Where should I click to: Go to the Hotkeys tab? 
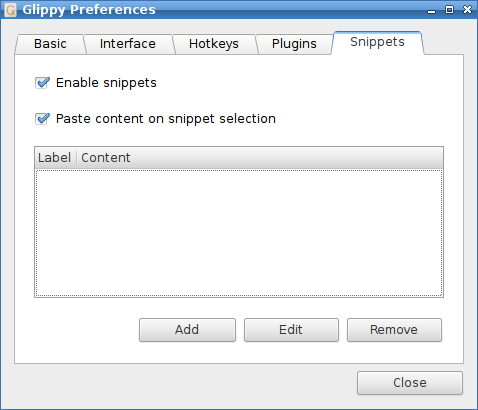(x=214, y=44)
